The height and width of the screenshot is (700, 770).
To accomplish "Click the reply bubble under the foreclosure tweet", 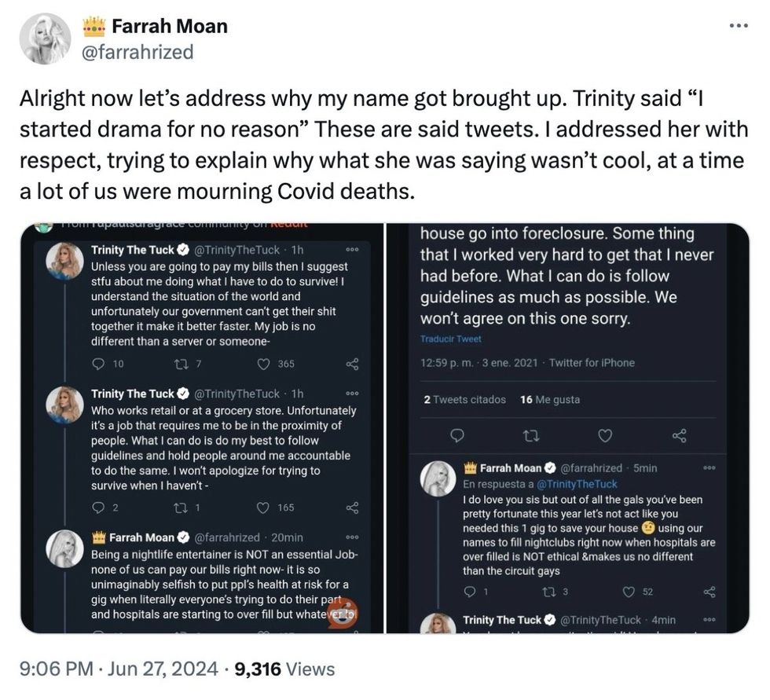I will 458,435.
